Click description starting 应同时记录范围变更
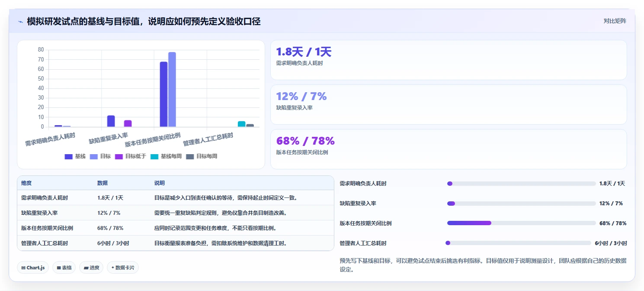 tap(215, 228)
